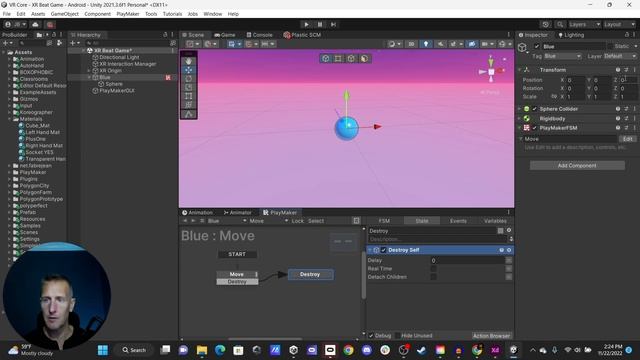Switch to the Console tab

(x=260, y=35)
